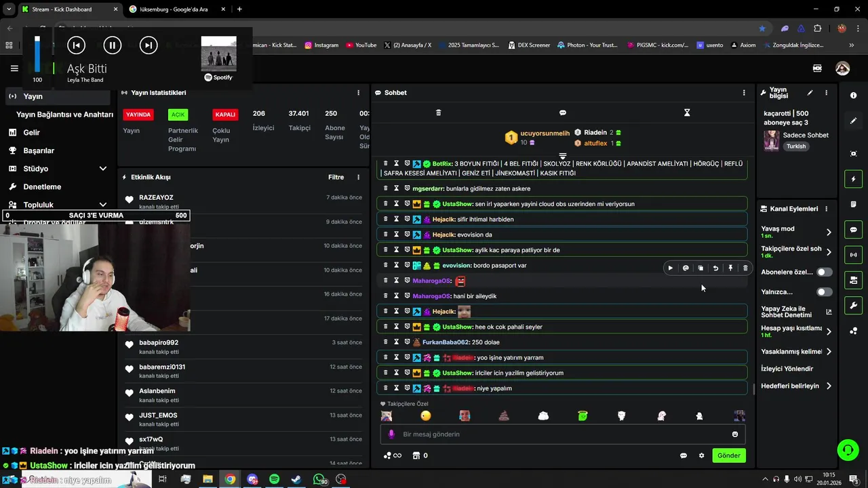Screen dimensions: 868x488
Task: Click the mention @ icon in message toolbar
Action: click(x=686, y=268)
